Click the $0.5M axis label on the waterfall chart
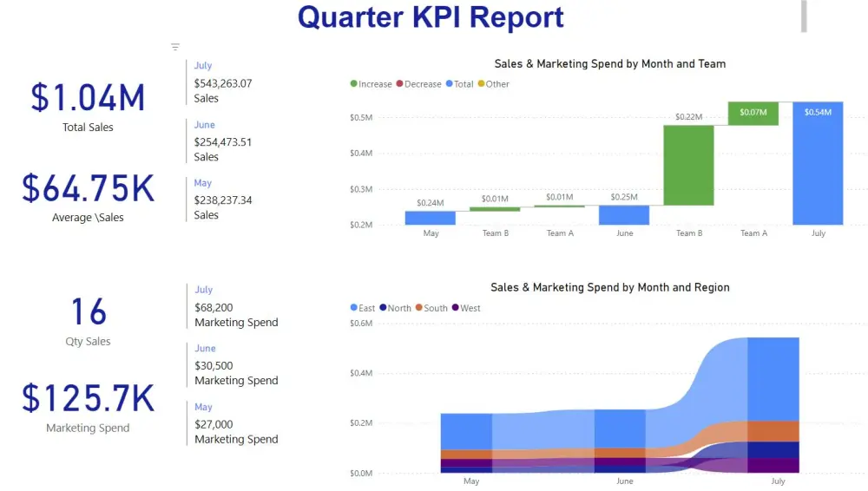This screenshot has height=491, width=868. coord(361,117)
